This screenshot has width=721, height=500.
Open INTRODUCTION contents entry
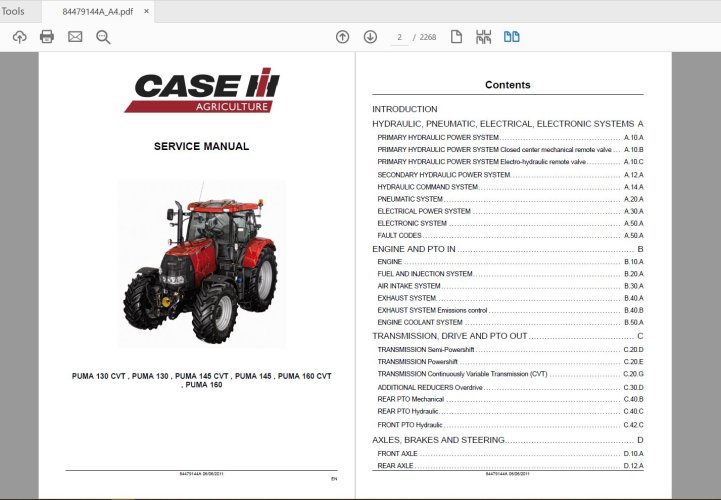point(405,109)
